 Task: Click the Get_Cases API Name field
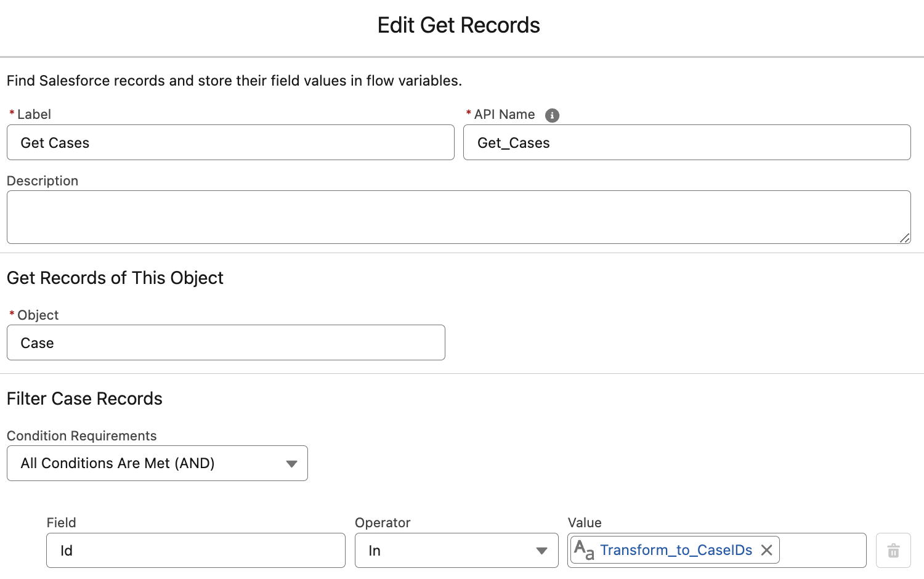(x=687, y=142)
